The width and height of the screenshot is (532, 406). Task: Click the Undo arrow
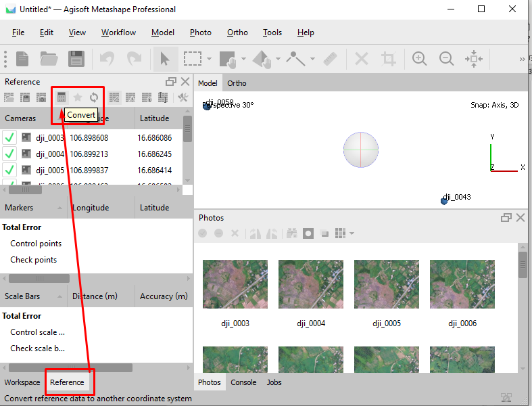pos(107,59)
